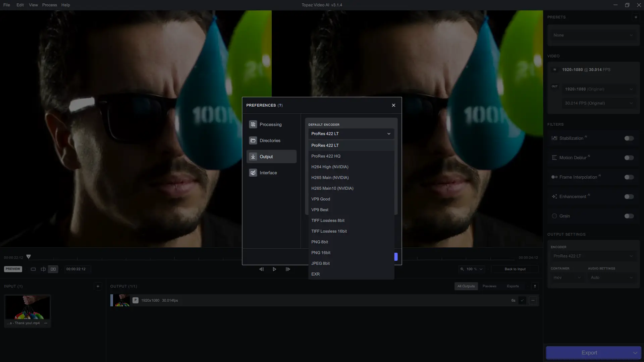
Task: Pick the TIFF Lossless 16bit option
Action: 329,231
